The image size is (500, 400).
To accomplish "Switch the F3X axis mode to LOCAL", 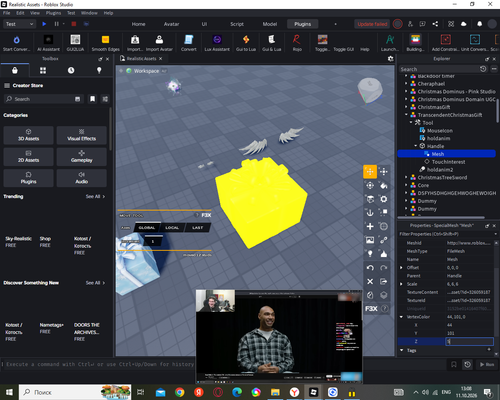I will [172, 228].
